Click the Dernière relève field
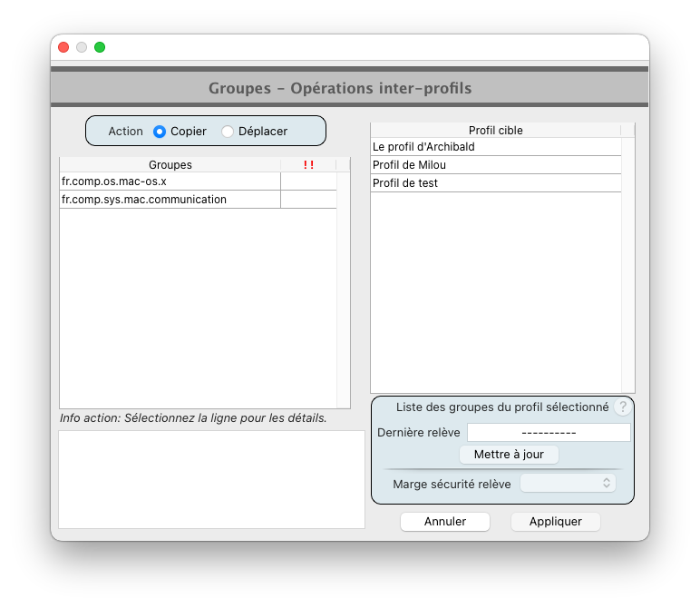Screen dimensions: 700x608 [x=549, y=433]
